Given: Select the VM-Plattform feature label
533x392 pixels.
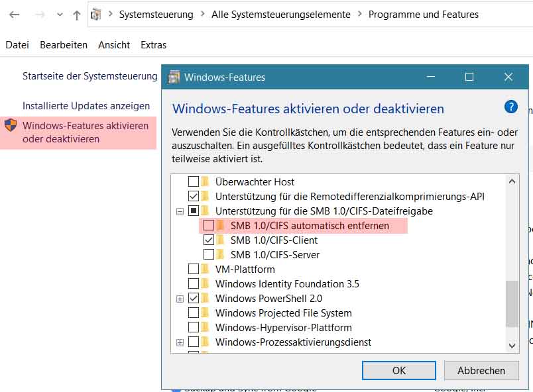Looking at the screenshot, I should click(245, 269).
